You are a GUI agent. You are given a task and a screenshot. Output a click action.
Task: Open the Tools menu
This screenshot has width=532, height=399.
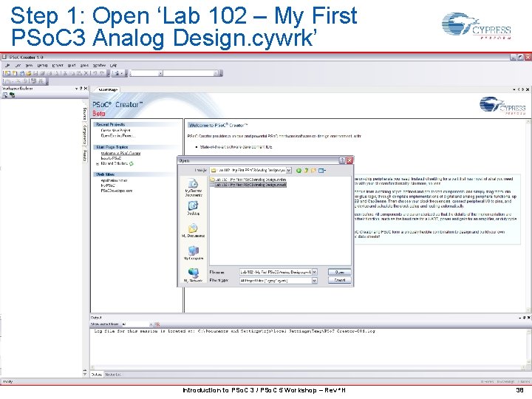84,65
